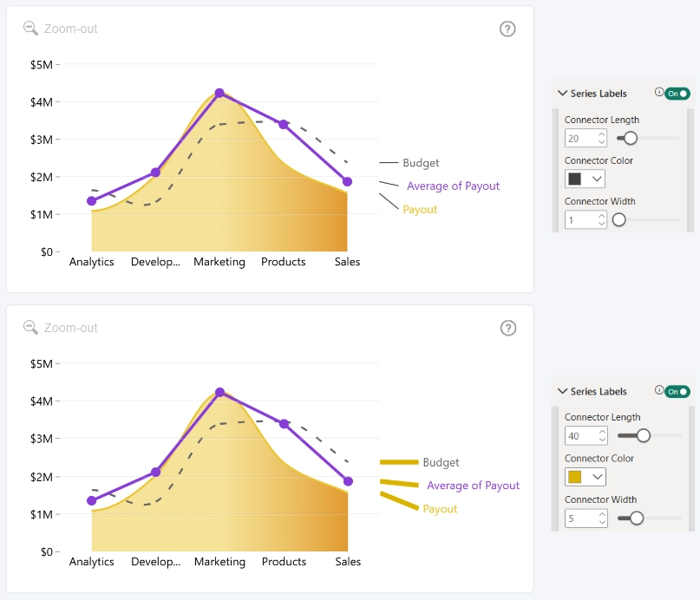Click the Zoom-out text in the bottom chart
The image size is (700, 600).
[70, 328]
